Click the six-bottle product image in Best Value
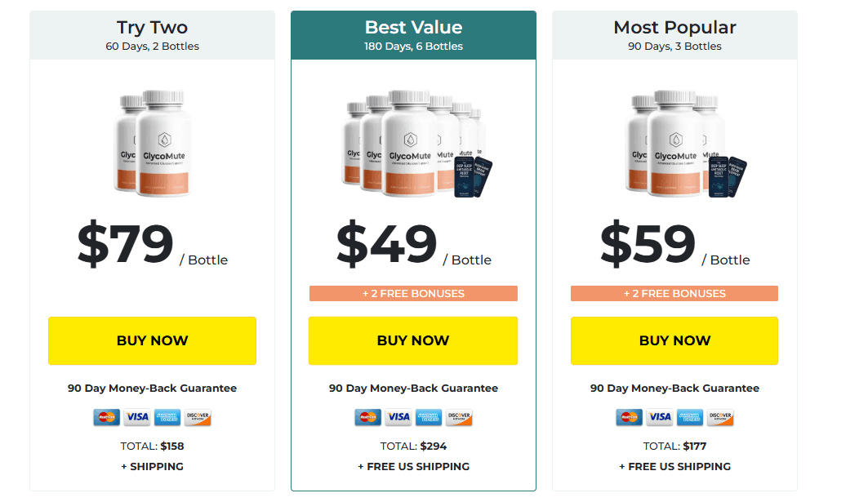Screen dimensions: 868x502 coord(412,143)
